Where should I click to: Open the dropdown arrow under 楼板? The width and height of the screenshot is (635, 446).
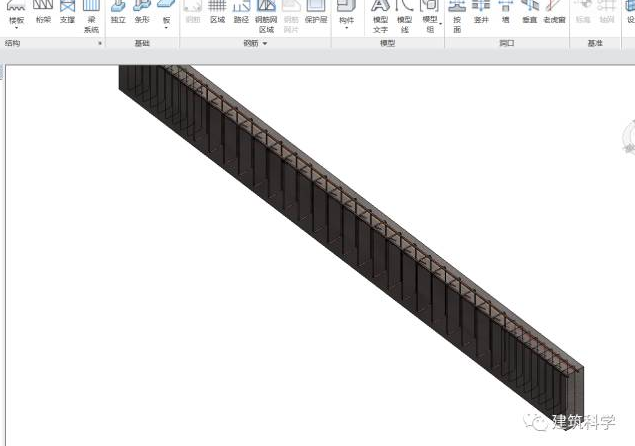(x=16, y=28)
